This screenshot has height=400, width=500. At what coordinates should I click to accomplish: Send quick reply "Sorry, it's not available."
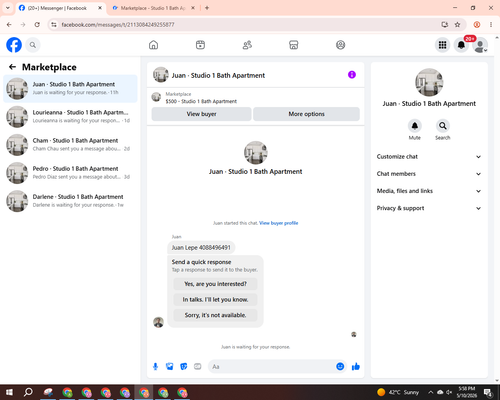coord(215,315)
